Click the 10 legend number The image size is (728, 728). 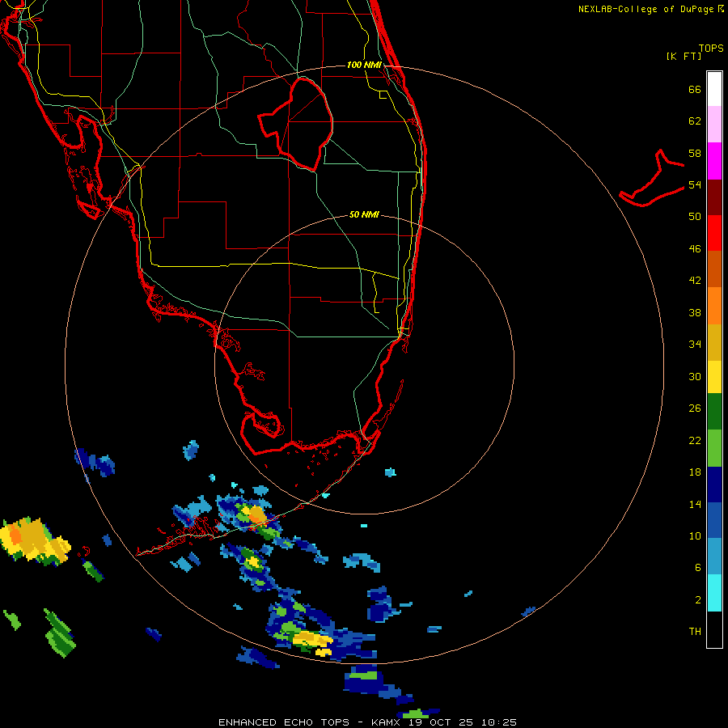(x=695, y=535)
